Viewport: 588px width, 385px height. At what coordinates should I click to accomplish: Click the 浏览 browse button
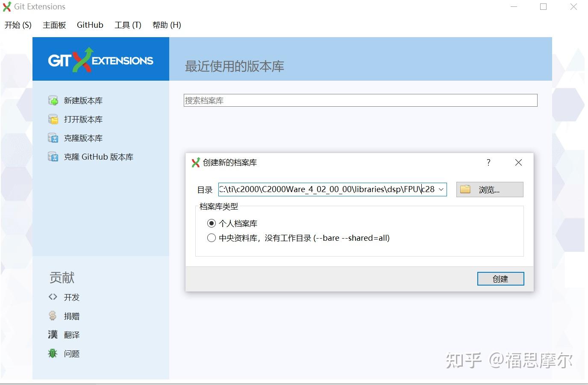point(490,189)
